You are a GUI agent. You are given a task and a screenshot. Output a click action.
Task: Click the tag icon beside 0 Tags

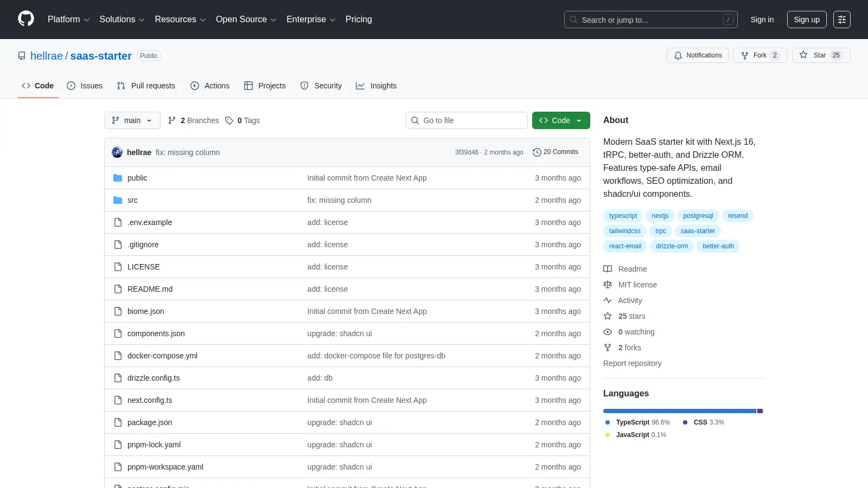coord(229,120)
